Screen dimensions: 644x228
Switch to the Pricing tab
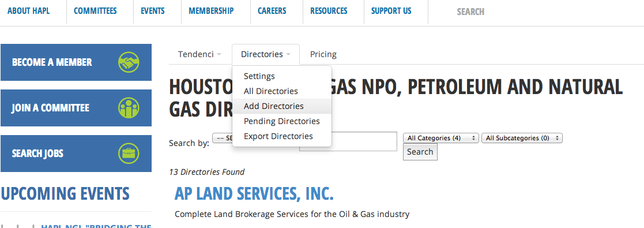(323, 54)
